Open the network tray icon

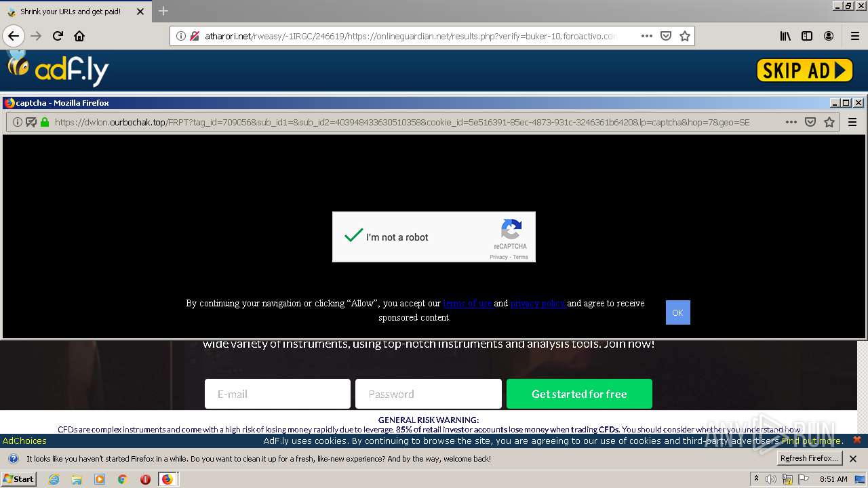coord(787,479)
